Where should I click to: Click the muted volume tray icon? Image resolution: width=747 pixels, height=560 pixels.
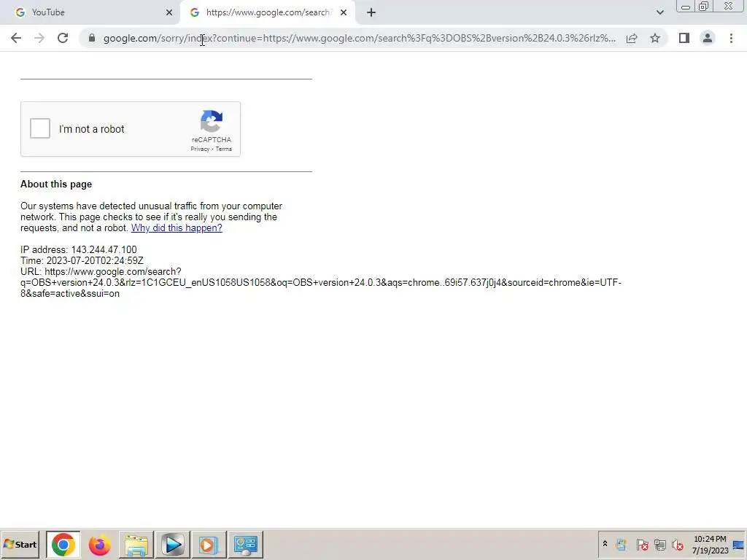[x=678, y=544]
